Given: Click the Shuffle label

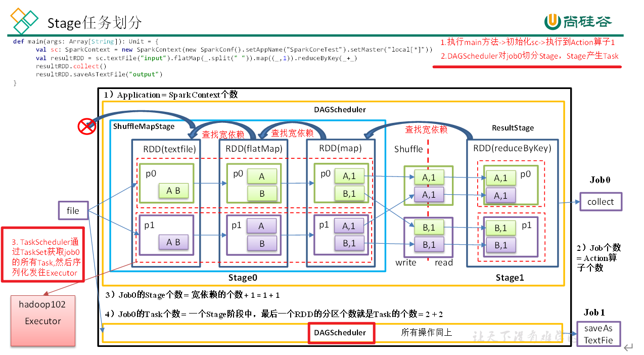Looking at the screenshot, I should click(408, 149).
